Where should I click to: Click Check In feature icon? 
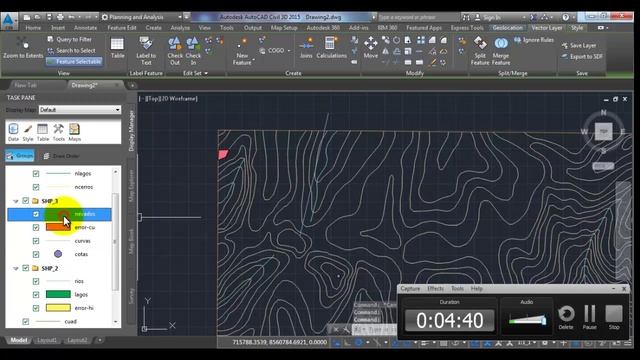tap(193, 51)
